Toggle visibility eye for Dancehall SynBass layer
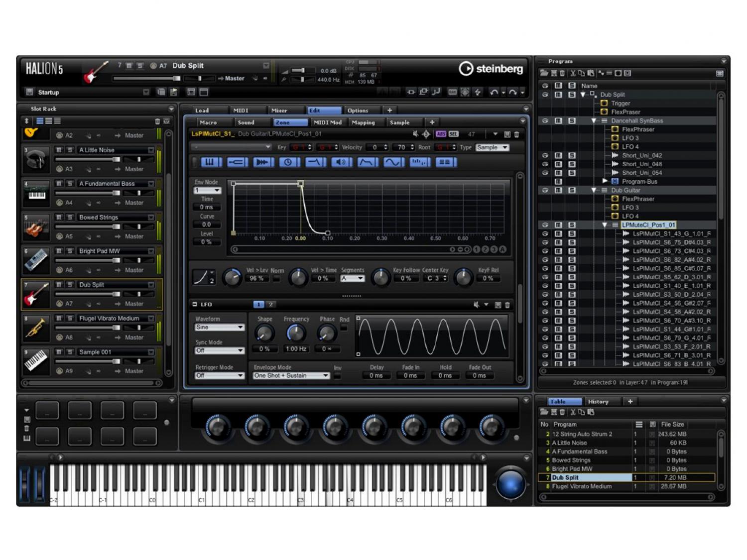The height and width of the screenshot is (560, 747). (545, 120)
